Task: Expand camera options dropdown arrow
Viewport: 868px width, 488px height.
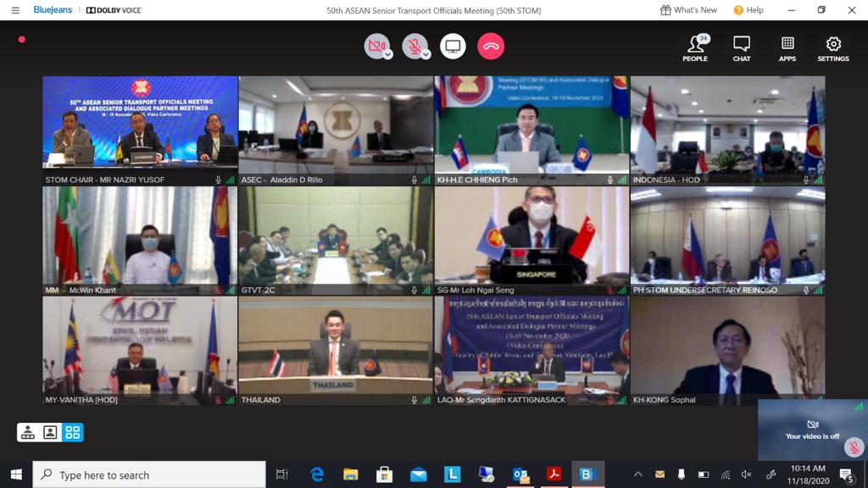Action: pyautogui.click(x=388, y=54)
